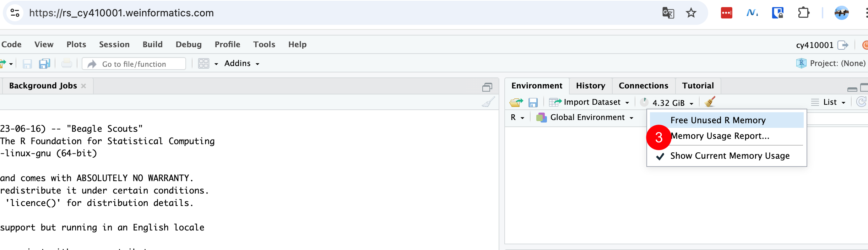
Task: Expand the Import Dataset dropdown
Action: (x=590, y=102)
